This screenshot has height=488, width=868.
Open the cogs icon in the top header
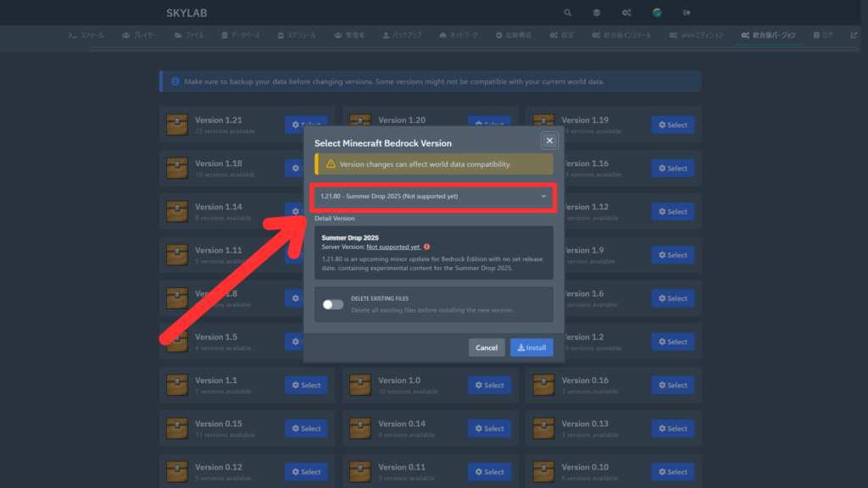[x=626, y=13]
